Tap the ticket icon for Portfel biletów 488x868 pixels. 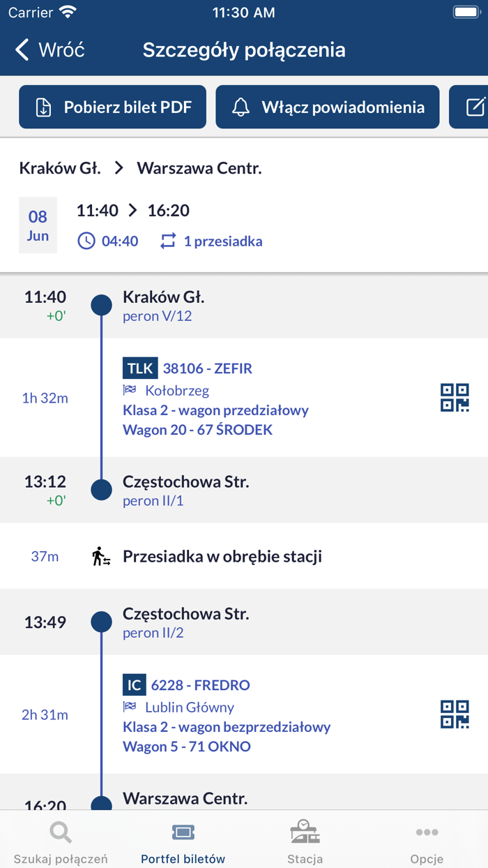click(x=183, y=832)
